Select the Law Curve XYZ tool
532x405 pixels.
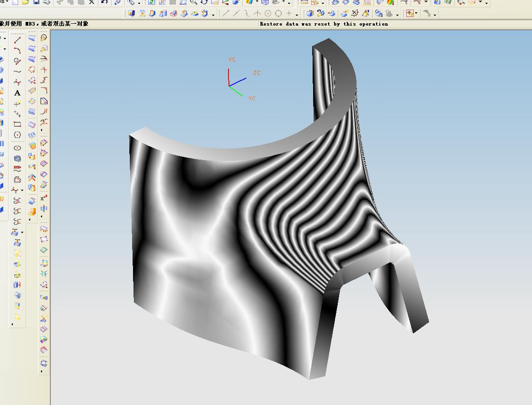[17, 169]
